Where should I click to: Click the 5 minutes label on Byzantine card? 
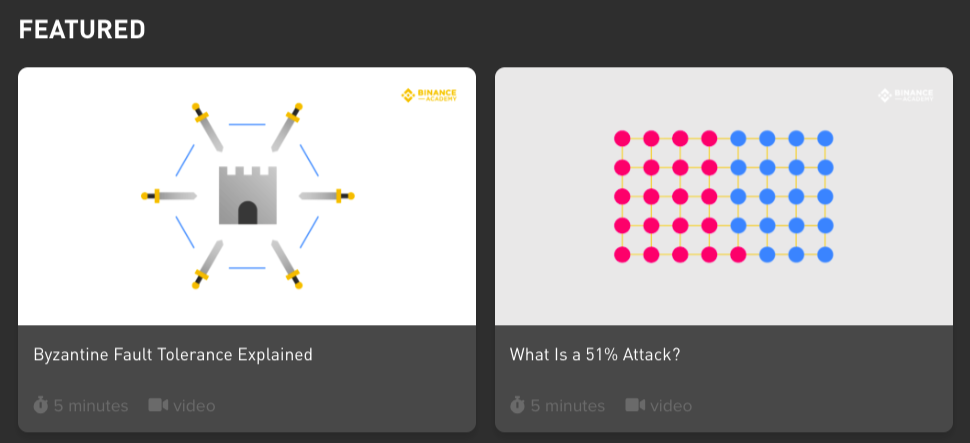coord(91,406)
